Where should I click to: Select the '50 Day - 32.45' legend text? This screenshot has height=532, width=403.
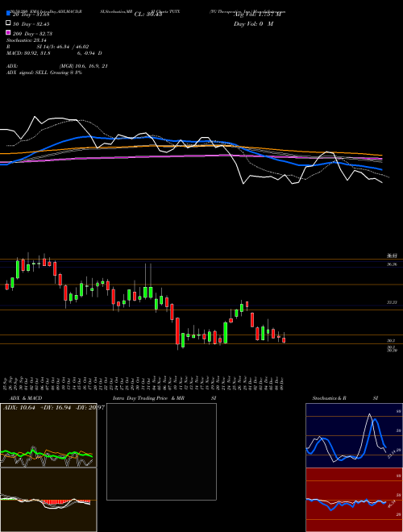click(x=31, y=24)
